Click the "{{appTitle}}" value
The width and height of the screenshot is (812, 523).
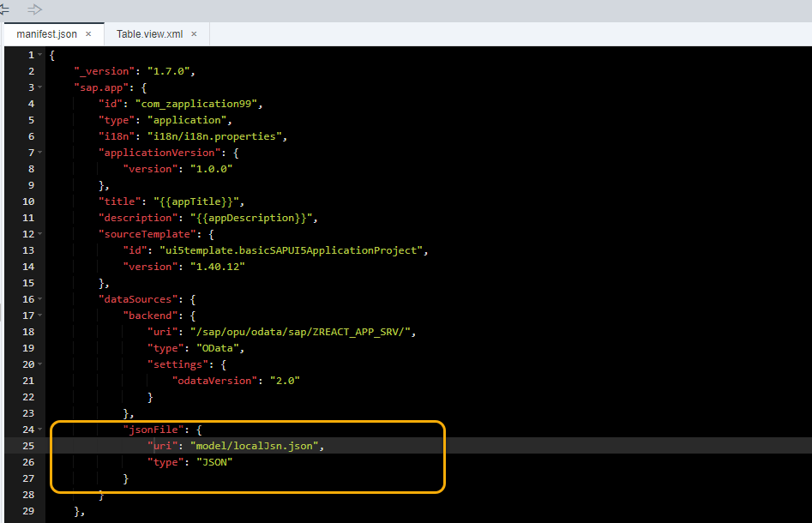[x=196, y=202]
